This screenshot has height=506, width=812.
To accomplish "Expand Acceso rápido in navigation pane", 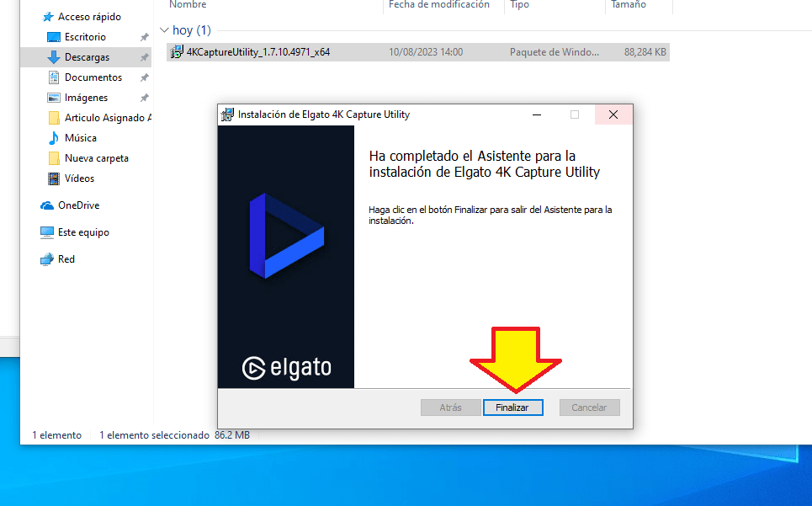I will 88,17.
